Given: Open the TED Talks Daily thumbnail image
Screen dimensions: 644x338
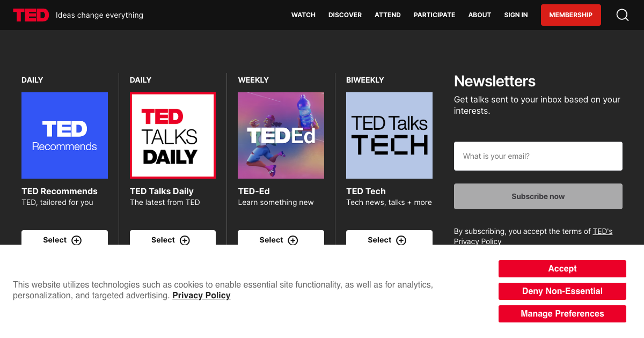Looking at the screenshot, I should pos(172,135).
